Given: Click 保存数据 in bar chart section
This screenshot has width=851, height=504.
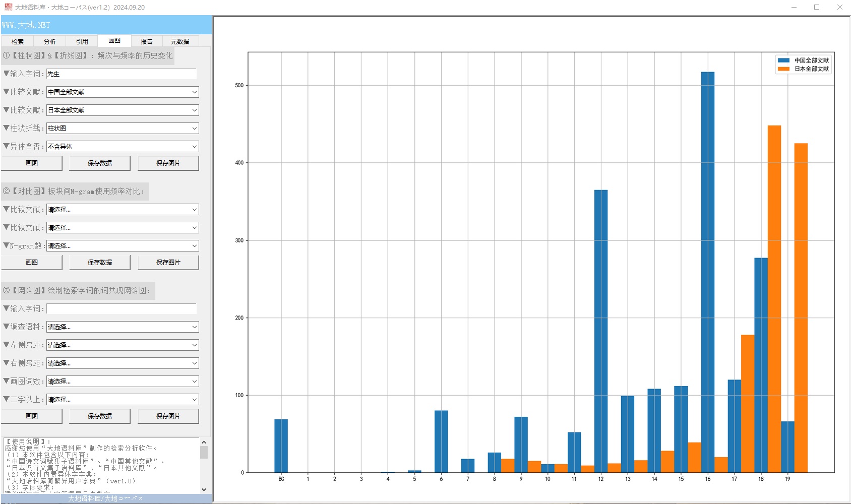Looking at the screenshot, I should click(100, 163).
